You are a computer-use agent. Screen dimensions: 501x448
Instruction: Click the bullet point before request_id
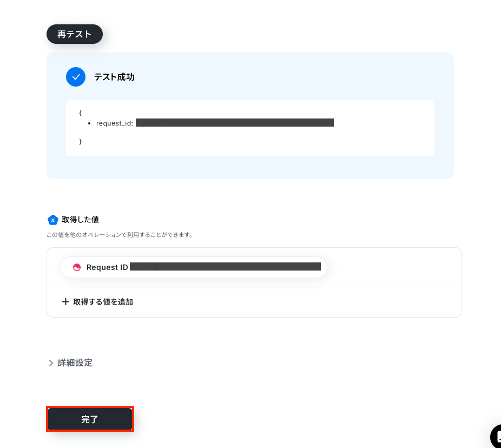coord(89,123)
